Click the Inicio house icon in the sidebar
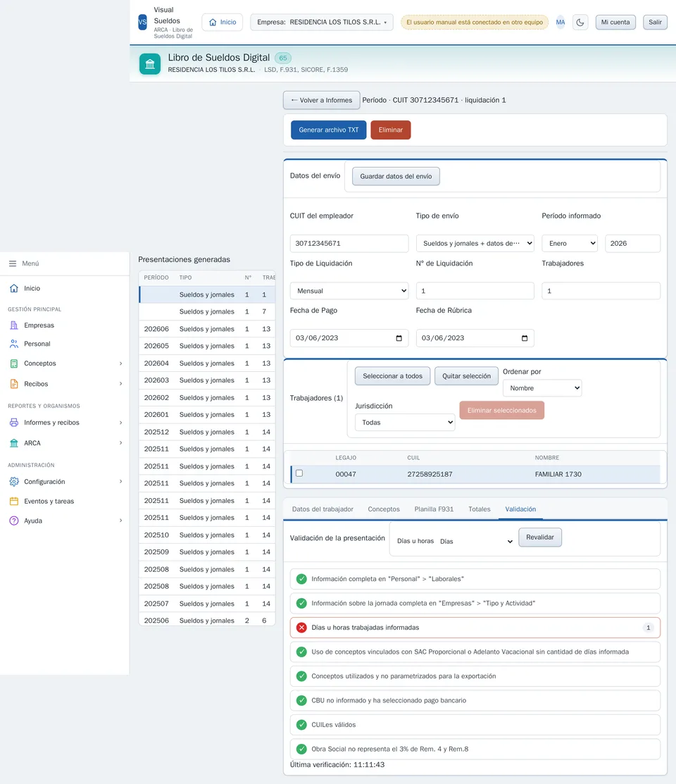 (14, 288)
